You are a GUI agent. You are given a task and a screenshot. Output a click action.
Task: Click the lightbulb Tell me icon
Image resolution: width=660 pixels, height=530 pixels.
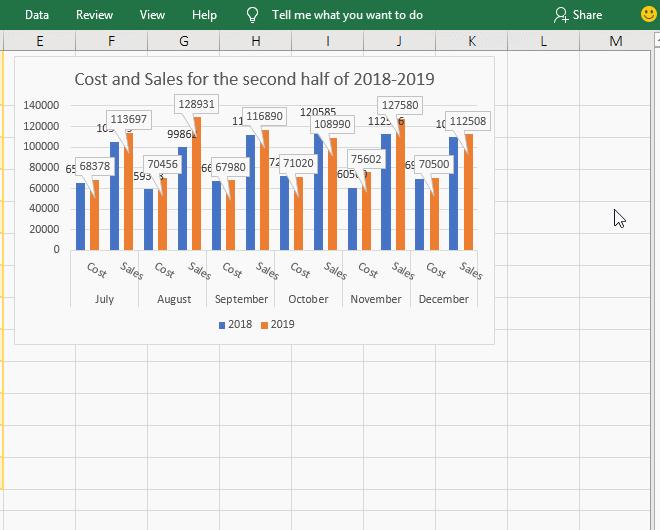click(x=253, y=15)
